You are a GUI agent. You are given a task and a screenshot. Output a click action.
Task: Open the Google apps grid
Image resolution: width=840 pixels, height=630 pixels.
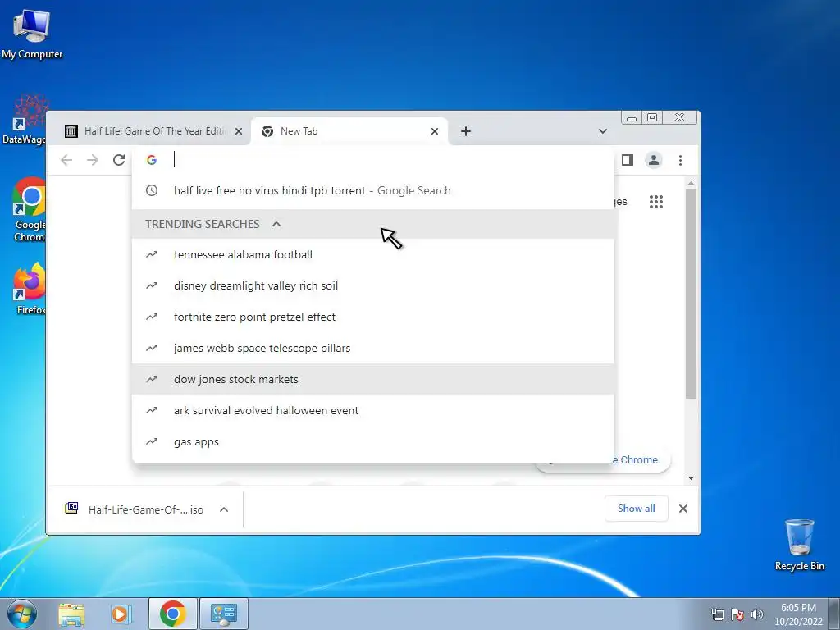pos(656,202)
